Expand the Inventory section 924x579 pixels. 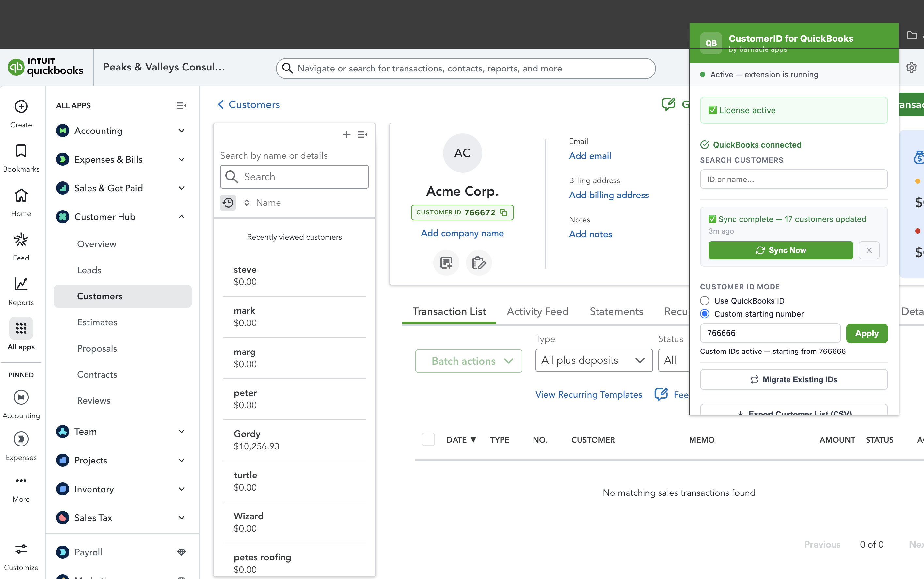coord(182,489)
